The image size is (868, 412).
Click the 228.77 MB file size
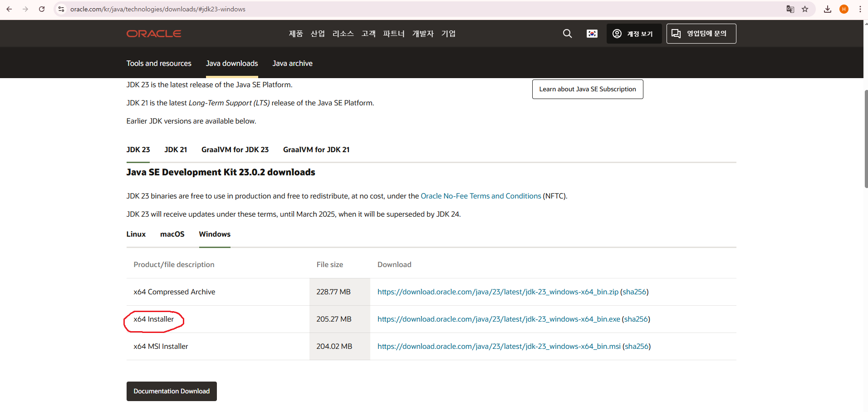333,292
